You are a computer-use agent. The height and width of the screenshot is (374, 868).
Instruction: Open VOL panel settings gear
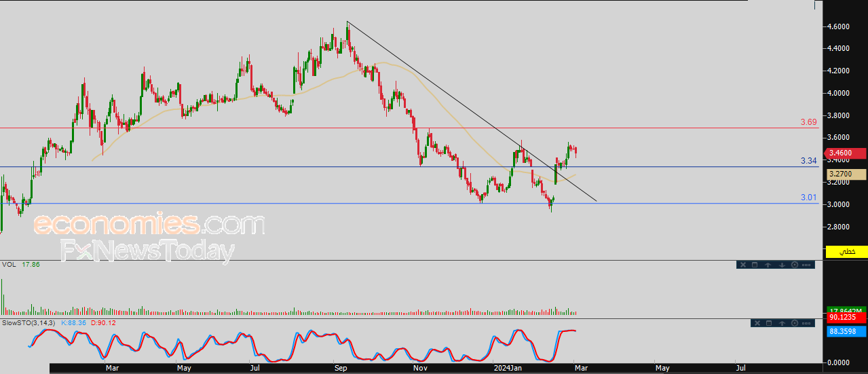click(x=795, y=265)
